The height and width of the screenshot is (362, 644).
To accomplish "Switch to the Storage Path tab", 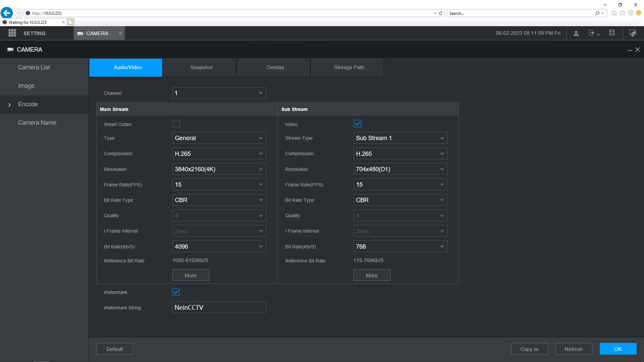I will [x=347, y=67].
